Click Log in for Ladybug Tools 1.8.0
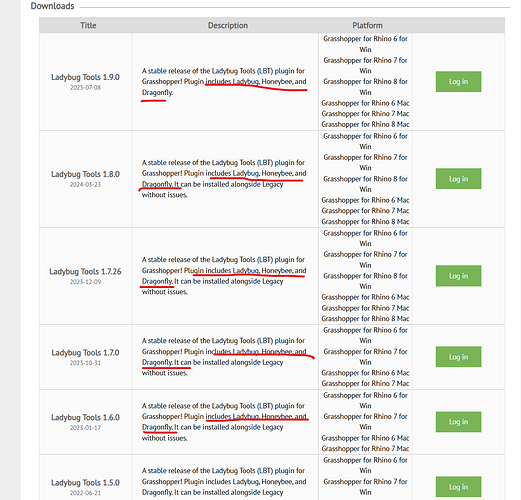The width and height of the screenshot is (521, 500). pyautogui.click(x=458, y=179)
